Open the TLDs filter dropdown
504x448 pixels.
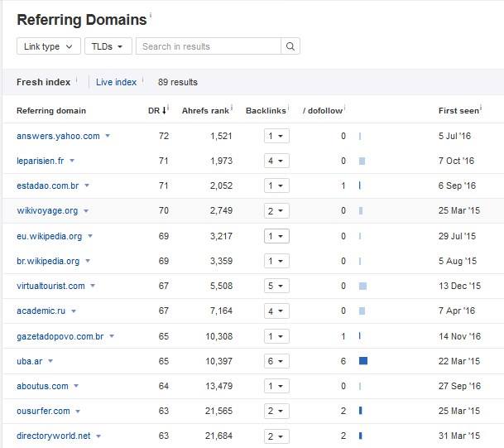coord(108,46)
